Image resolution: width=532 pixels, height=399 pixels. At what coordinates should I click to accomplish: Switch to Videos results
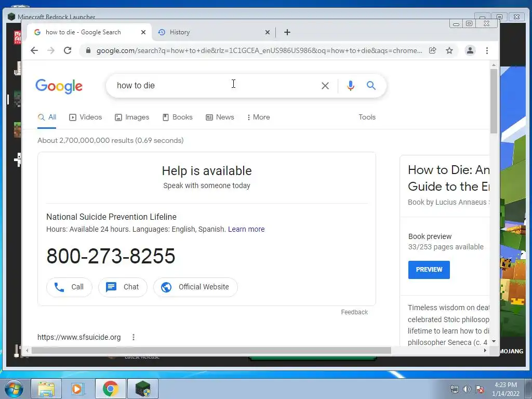click(86, 117)
